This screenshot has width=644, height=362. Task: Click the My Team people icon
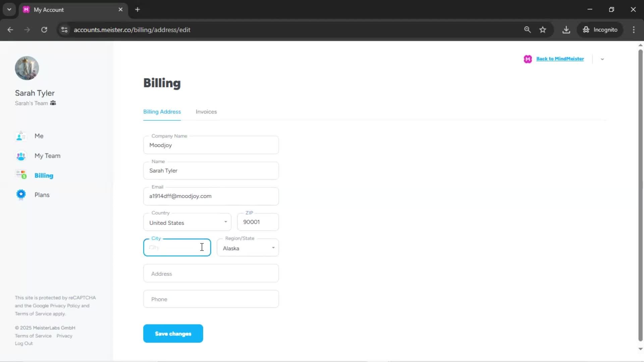coord(21,156)
